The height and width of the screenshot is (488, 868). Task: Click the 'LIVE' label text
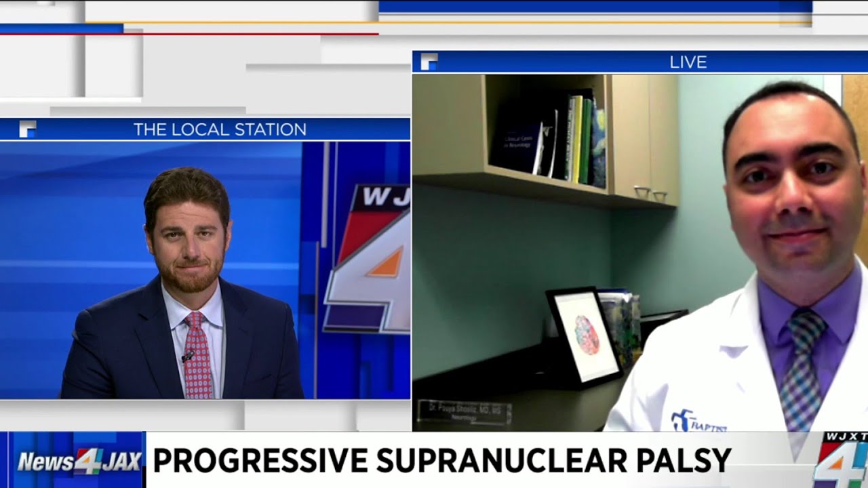pos(688,62)
